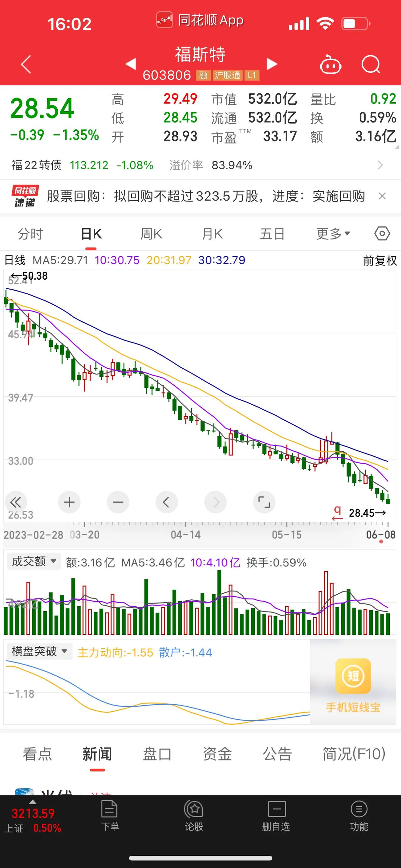Open the 看点 tab
Image resolution: width=401 pixels, height=868 pixels.
click(x=37, y=754)
